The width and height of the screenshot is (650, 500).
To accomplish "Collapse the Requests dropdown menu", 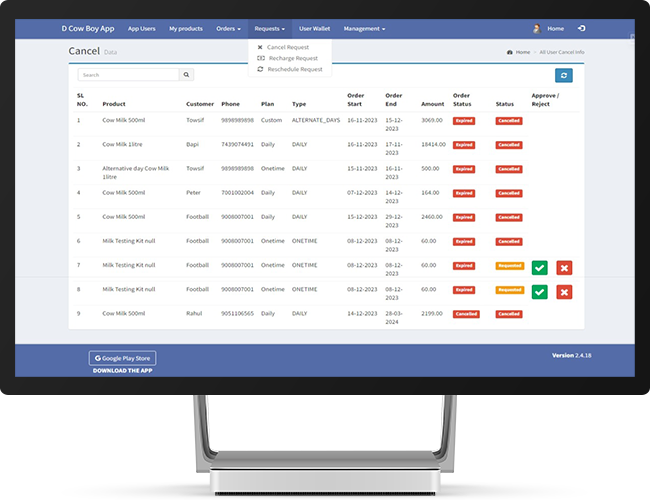I will click(269, 29).
